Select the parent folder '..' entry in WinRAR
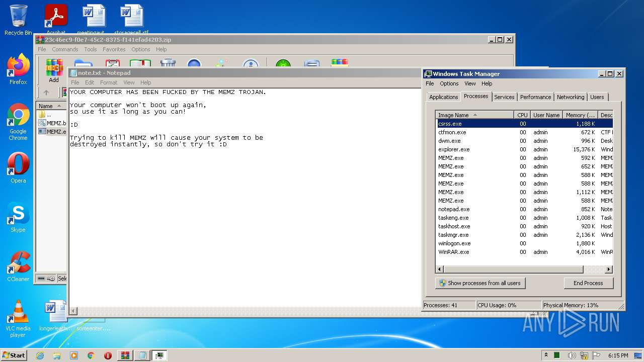Viewport: 644px width, 362px height. pyautogui.click(x=52, y=115)
